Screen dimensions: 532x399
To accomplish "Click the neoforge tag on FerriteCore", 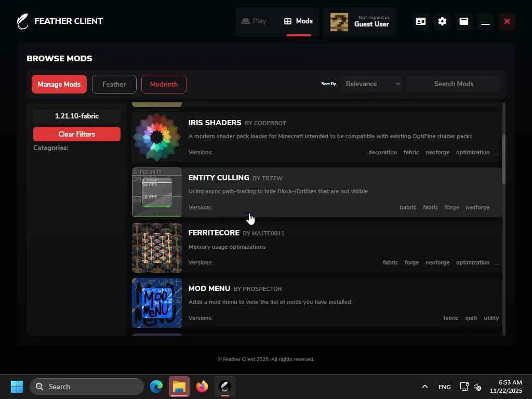I will click(x=437, y=262).
